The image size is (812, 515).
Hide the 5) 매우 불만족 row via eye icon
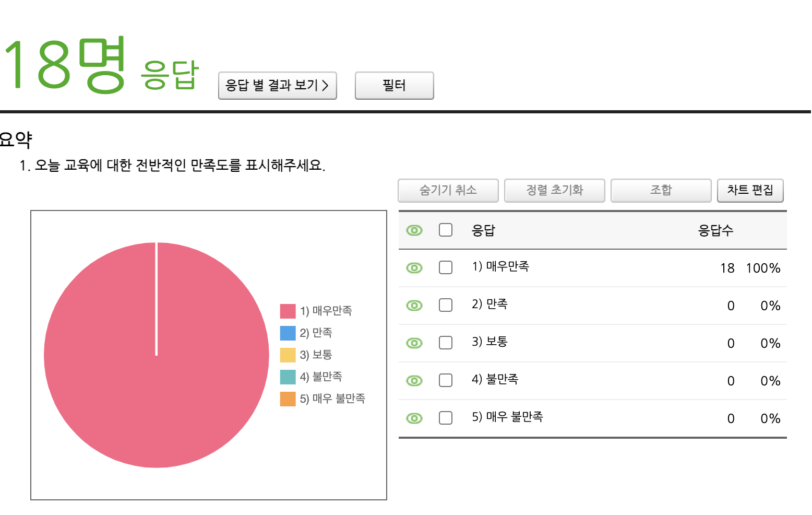[414, 418]
